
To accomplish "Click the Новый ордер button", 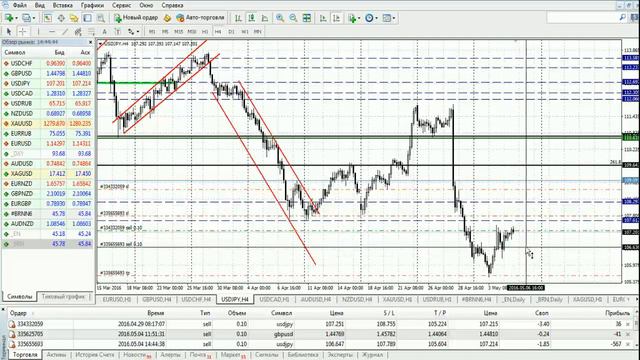I will 136,18.
